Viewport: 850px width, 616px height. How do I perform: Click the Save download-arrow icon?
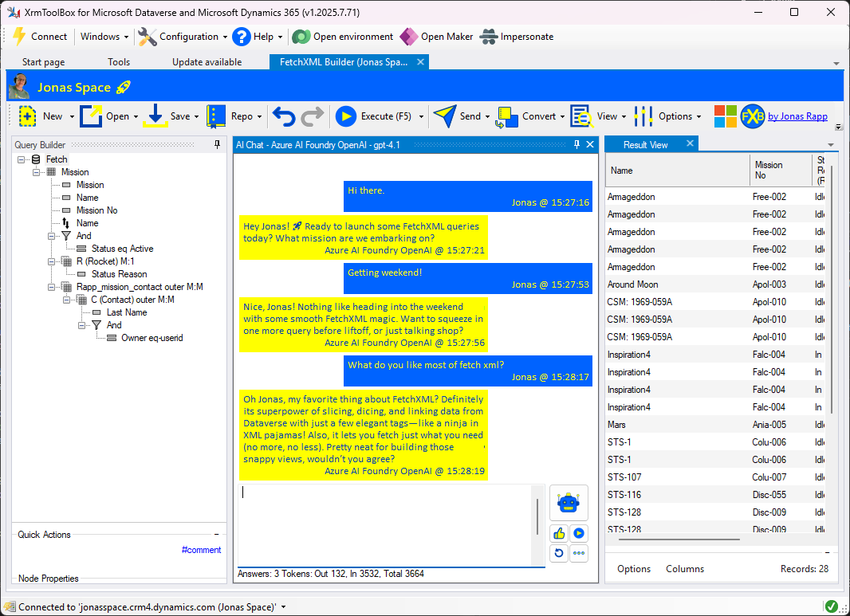tap(155, 116)
